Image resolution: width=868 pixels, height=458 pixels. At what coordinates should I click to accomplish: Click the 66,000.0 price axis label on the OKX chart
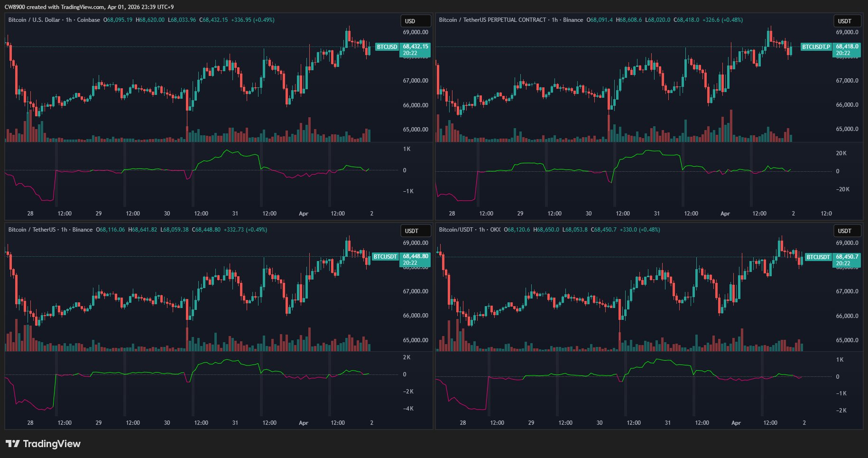[847, 316]
